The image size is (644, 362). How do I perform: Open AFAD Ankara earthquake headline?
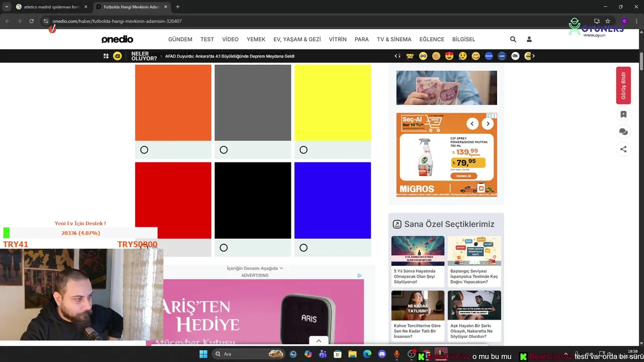coord(230,56)
